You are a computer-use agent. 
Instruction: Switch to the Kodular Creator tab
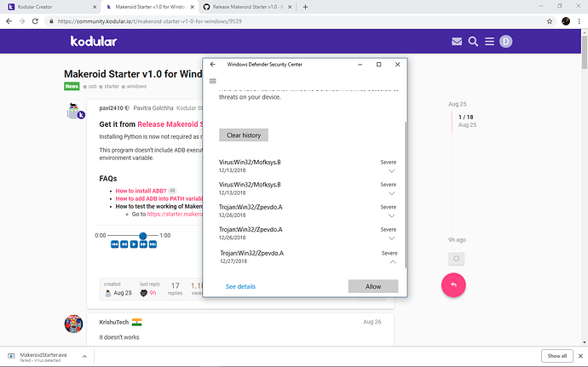[43, 6]
